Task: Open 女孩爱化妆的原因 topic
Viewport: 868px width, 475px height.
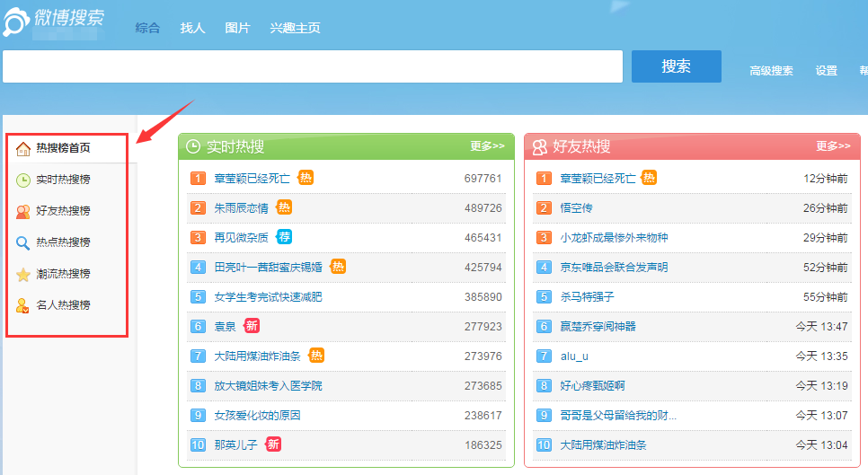Action: 257,415
